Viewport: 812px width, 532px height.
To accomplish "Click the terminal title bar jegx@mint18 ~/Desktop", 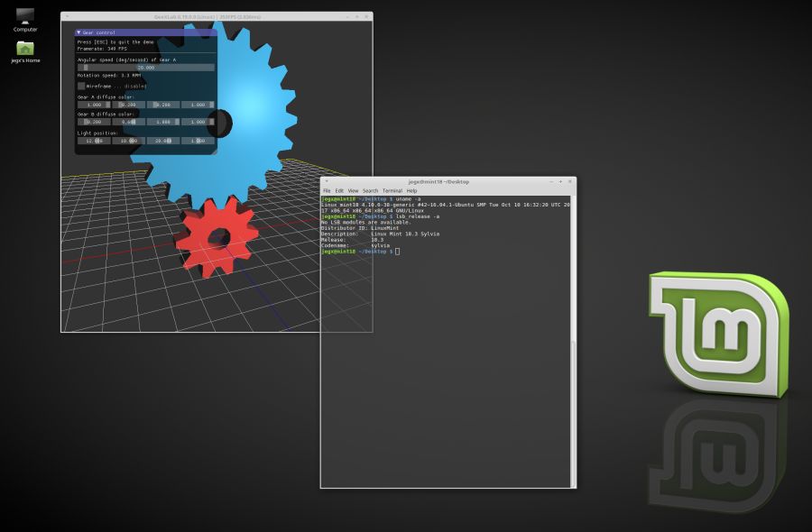I will coord(438,181).
